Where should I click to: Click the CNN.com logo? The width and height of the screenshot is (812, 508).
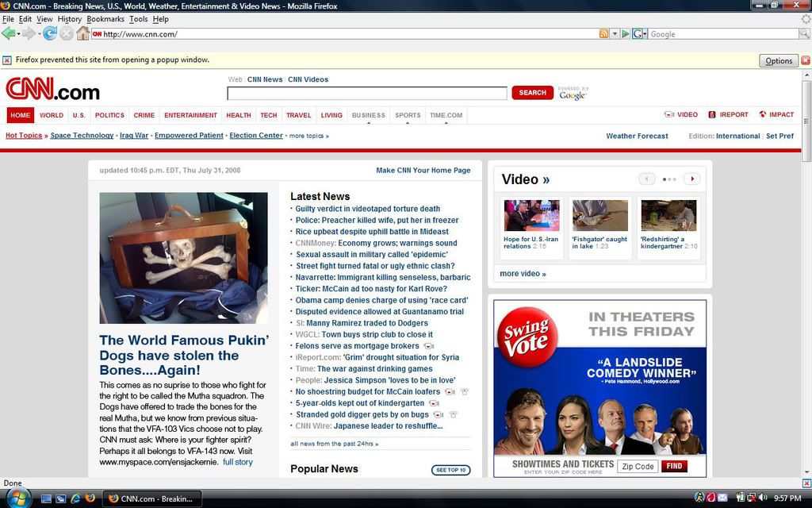pos(53,89)
